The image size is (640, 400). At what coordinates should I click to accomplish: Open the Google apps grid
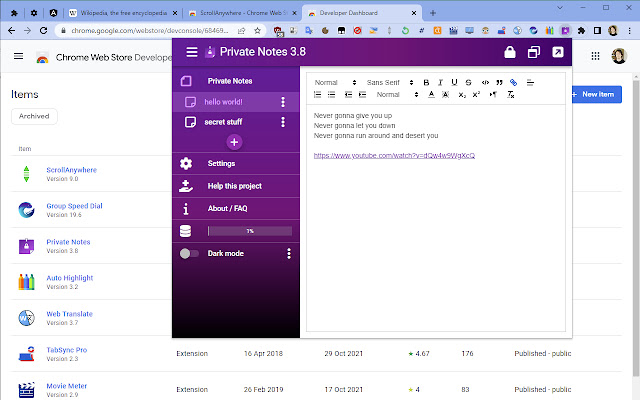[x=595, y=56]
